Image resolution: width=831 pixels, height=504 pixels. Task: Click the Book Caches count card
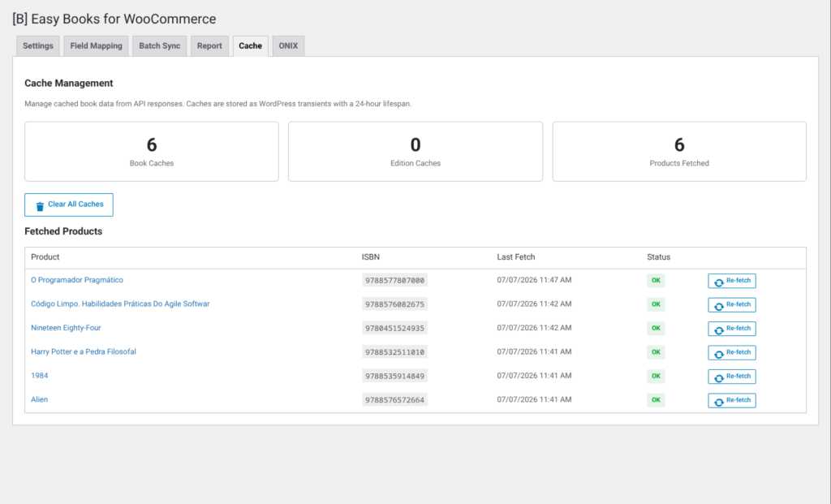152,152
